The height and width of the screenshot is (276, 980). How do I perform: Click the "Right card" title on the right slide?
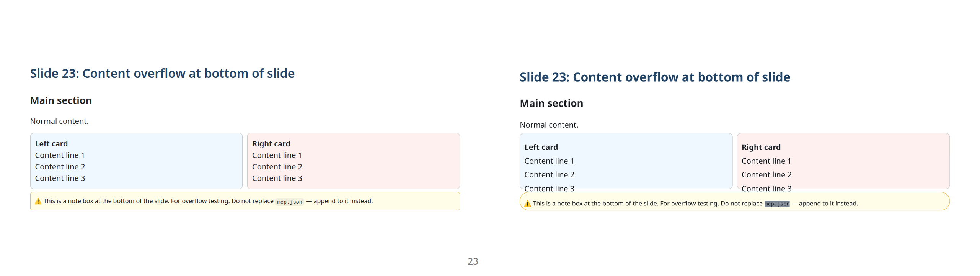coord(761,147)
